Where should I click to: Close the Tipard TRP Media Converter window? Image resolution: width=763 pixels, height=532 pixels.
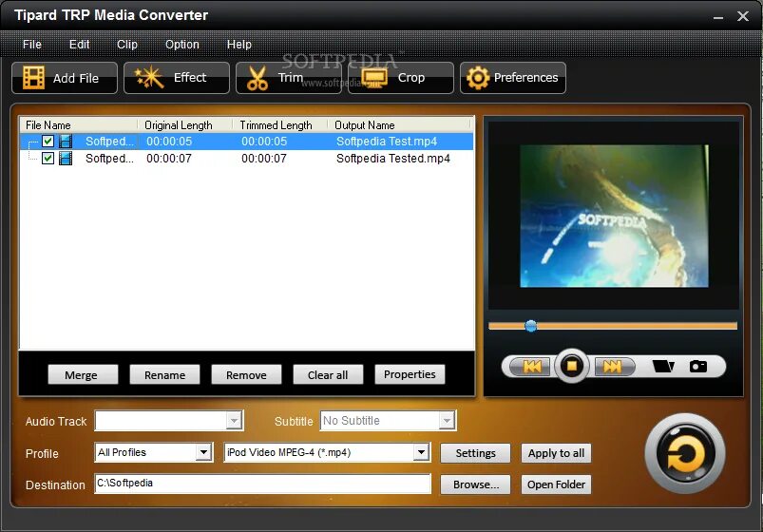[x=742, y=16]
